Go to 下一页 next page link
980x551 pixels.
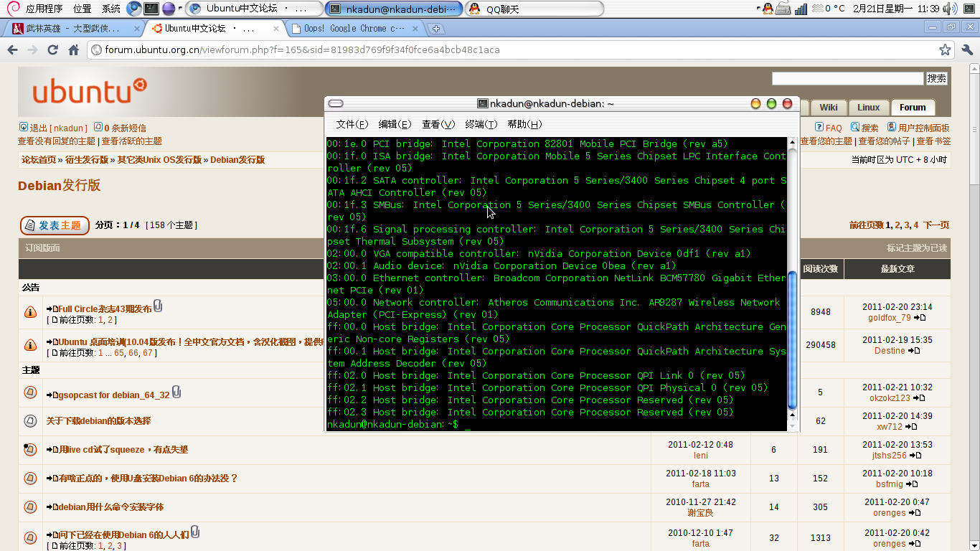(936, 225)
